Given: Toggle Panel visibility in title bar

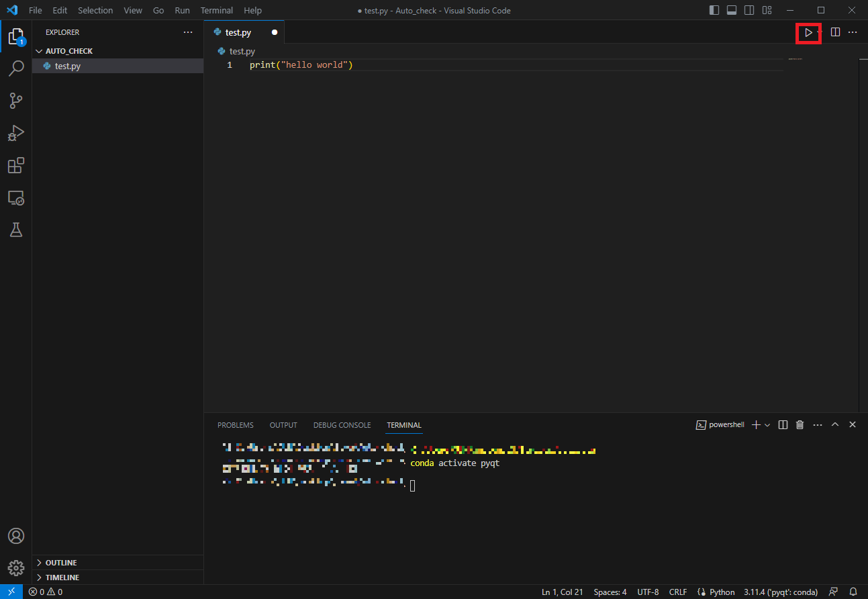Looking at the screenshot, I should tap(732, 11).
